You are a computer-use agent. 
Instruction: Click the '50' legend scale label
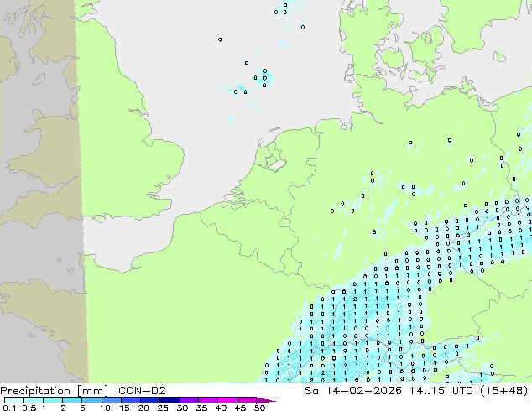click(259, 408)
